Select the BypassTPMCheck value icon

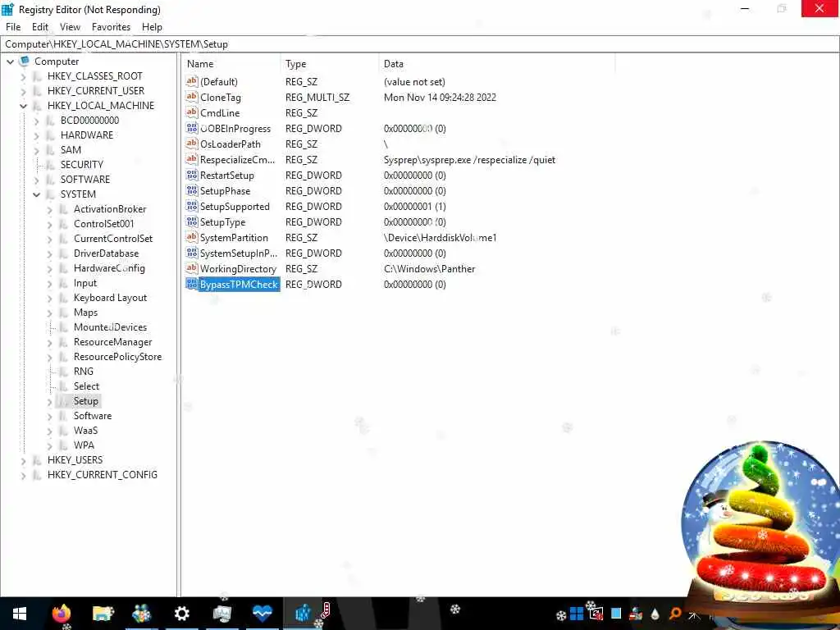(192, 285)
